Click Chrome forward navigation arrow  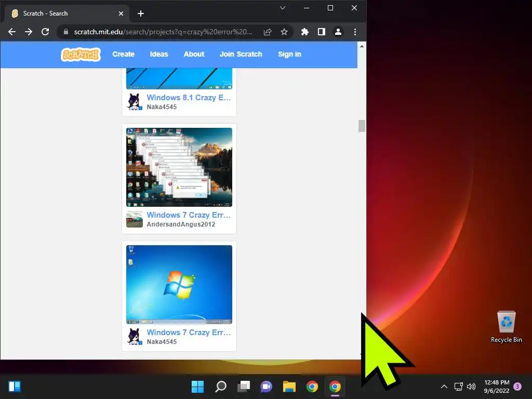click(x=29, y=32)
